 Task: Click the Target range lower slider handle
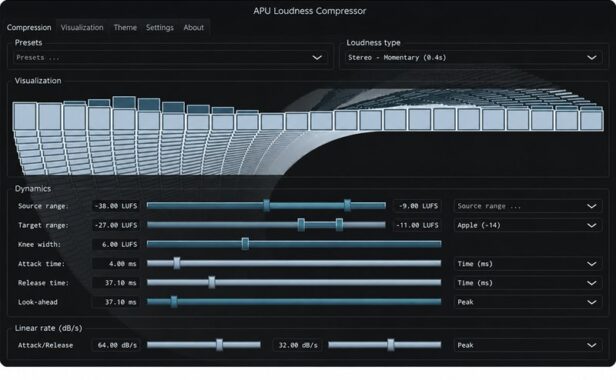click(301, 225)
